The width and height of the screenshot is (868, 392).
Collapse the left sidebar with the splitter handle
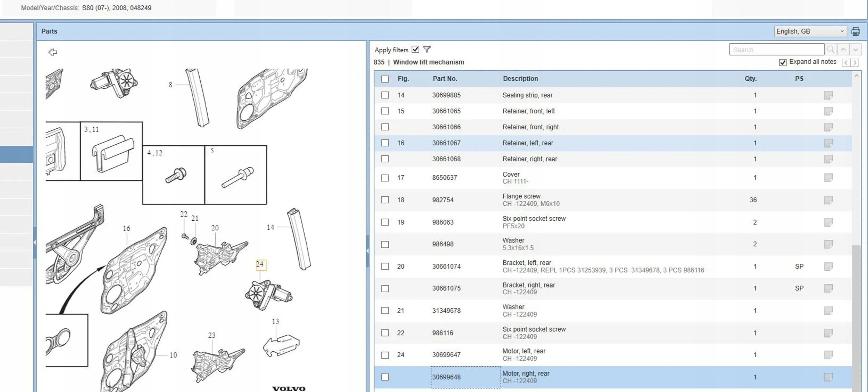click(35, 242)
